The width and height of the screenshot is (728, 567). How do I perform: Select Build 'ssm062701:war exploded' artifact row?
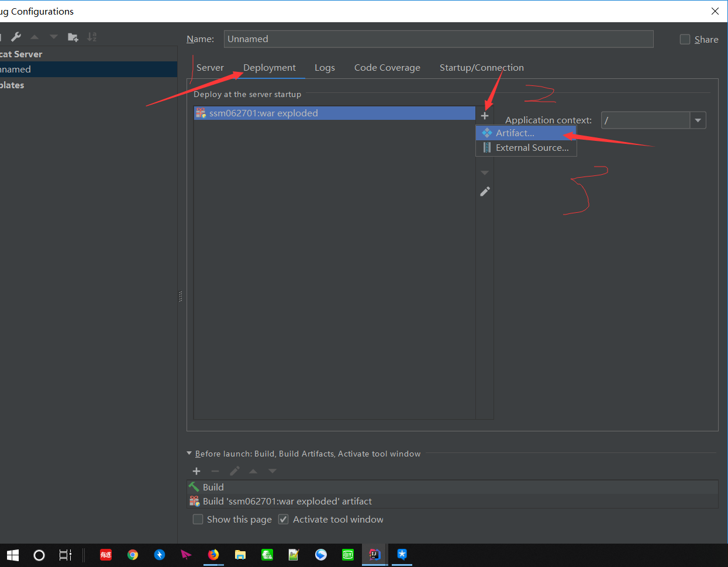click(x=452, y=502)
